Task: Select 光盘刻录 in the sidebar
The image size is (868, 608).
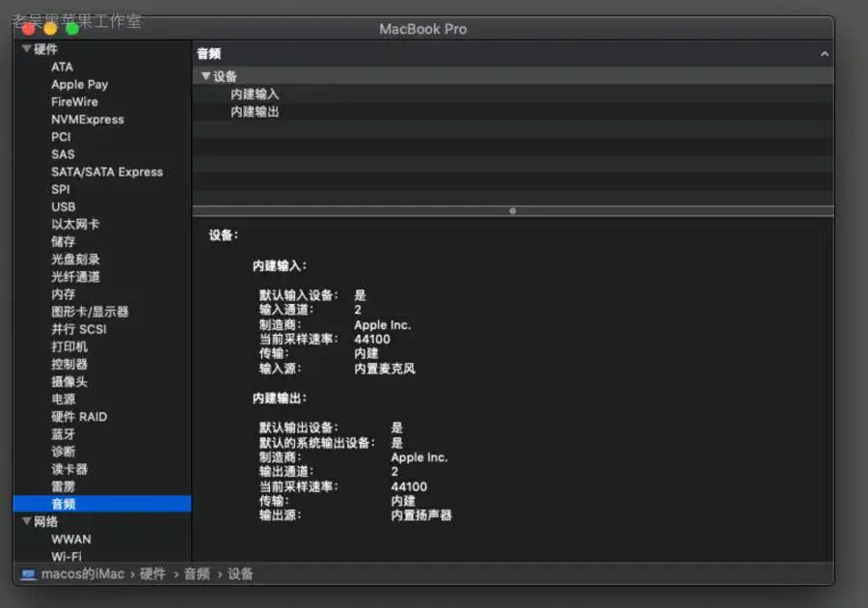Action: point(75,260)
